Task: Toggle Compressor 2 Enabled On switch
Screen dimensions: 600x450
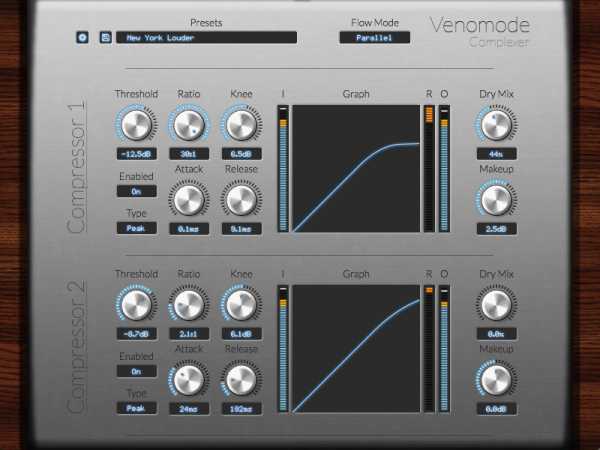Action: coord(137,372)
